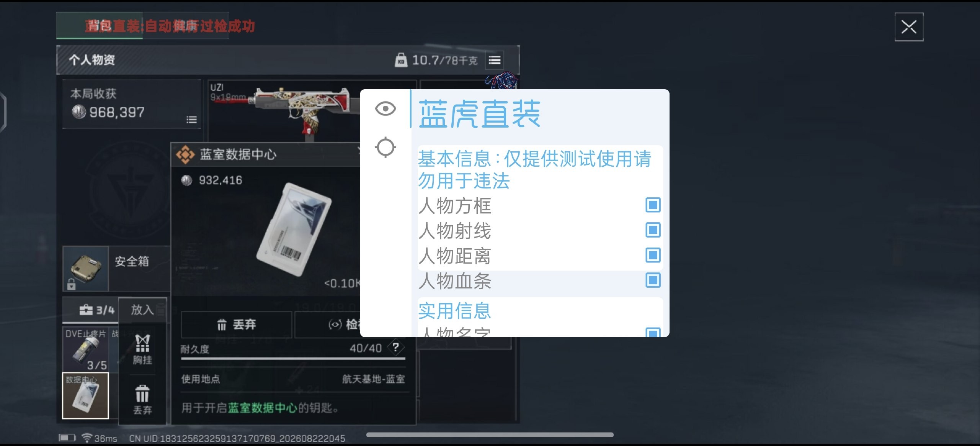Viewport: 980px width, 446px height.
Task: Select the 数据中心 keycard thumbnail
Action: (x=85, y=395)
